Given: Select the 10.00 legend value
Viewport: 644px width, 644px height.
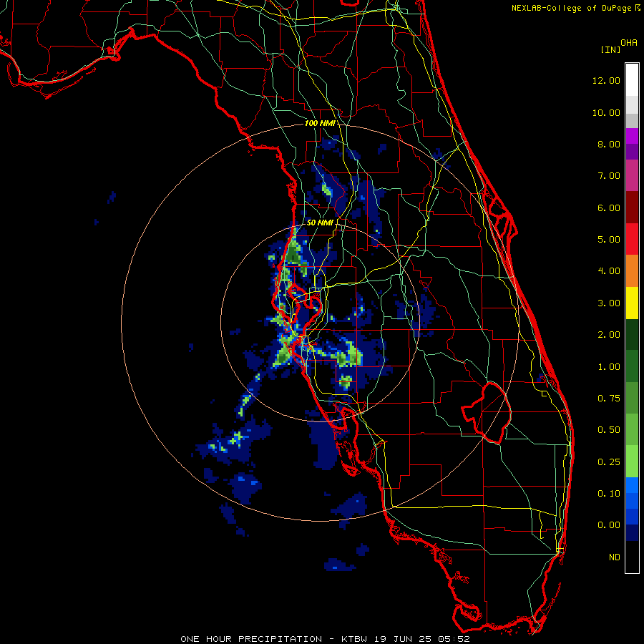Looking at the screenshot, I should [606, 112].
